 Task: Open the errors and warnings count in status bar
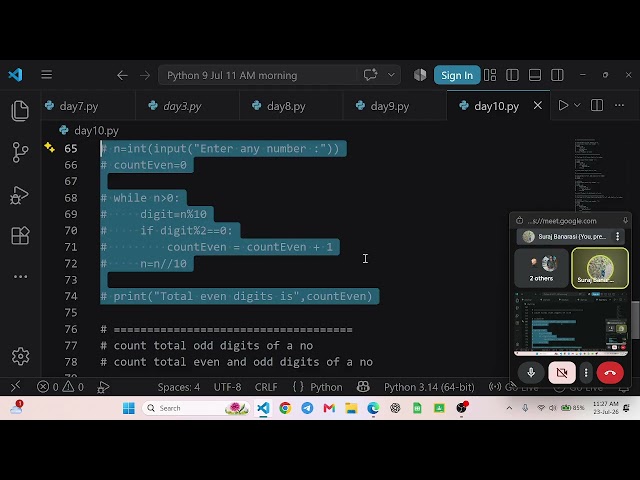click(60, 387)
